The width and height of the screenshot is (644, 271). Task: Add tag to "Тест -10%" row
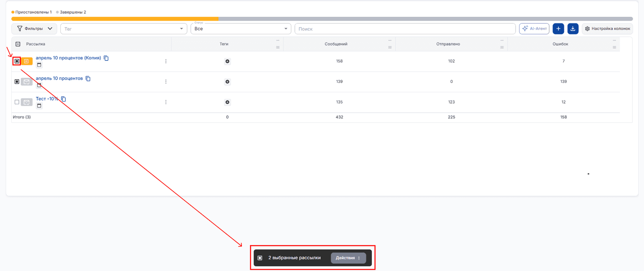tap(227, 102)
